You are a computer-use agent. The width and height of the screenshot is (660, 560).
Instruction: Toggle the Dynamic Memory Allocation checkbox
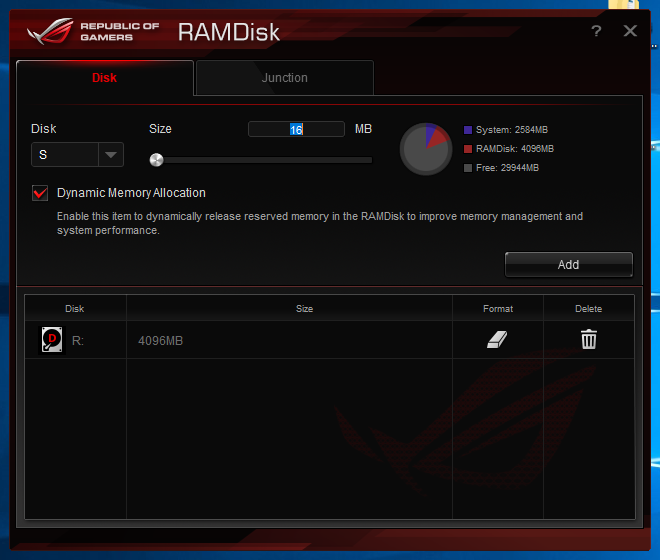point(41,193)
